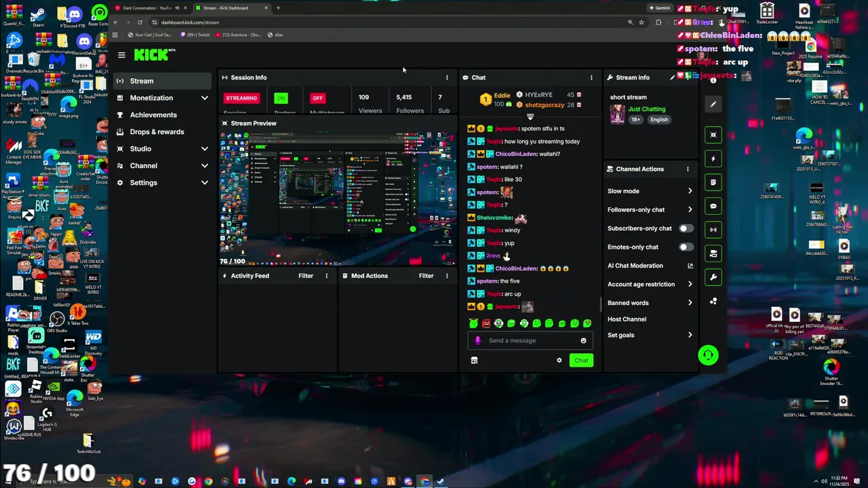Reload the Kick dashboard page
This screenshot has height=488, width=868.
(140, 22)
